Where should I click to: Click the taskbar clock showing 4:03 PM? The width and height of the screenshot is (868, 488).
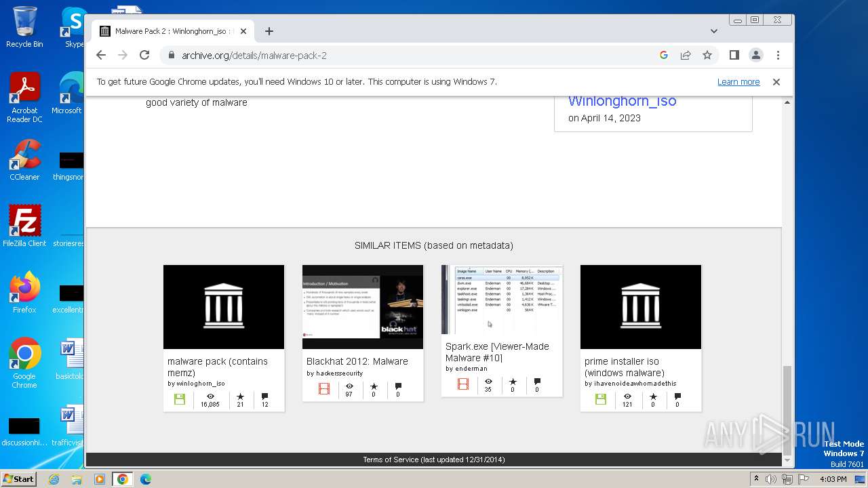(x=833, y=479)
